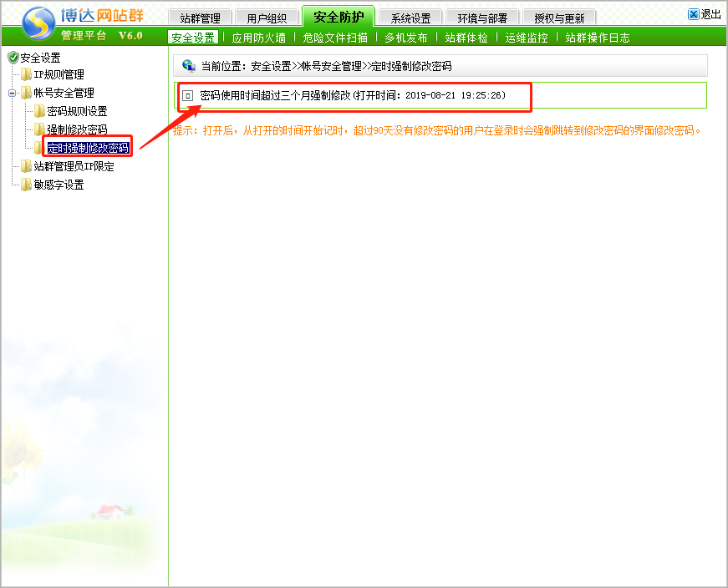
Task: Click the 密码使用时间超过三个月强制修改 label text
Action: (x=275, y=95)
